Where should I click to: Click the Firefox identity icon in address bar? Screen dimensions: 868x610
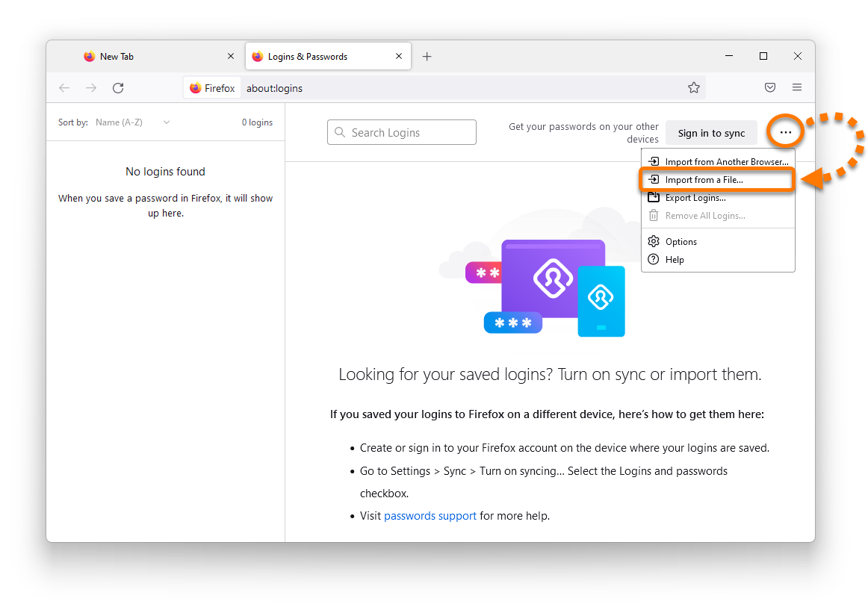click(x=213, y=88)
